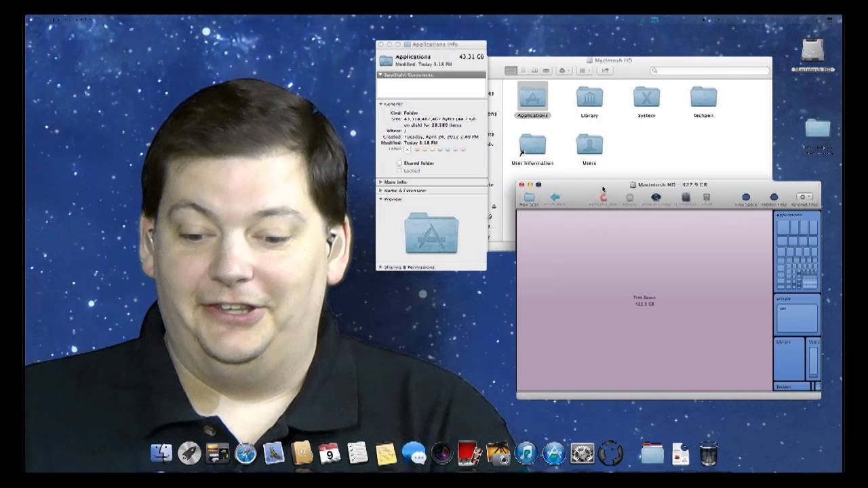Toggle Free Space display in the disk scanner
868x488 pixels.
point(745,197)
